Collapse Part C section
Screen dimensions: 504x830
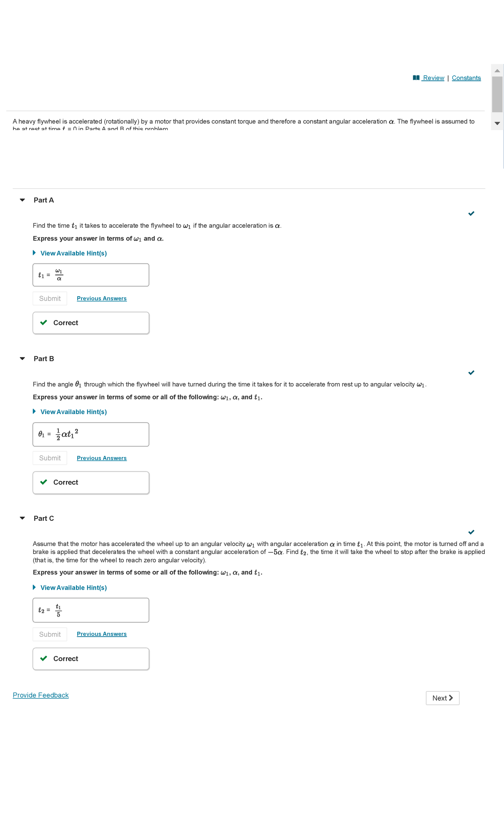point(23,518)
